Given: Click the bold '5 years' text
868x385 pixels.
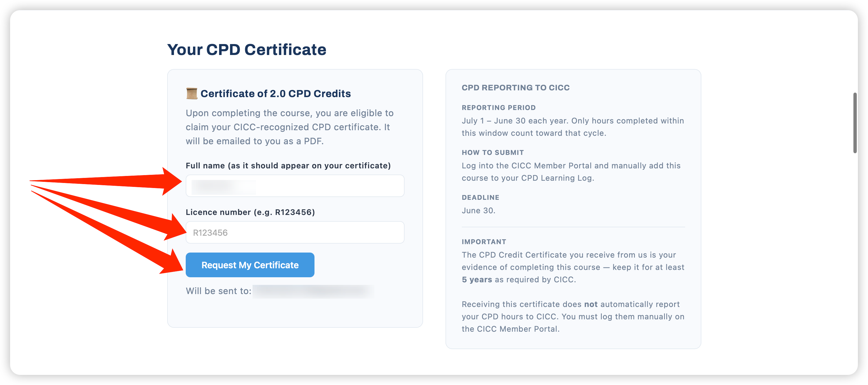Looking at the screenshot, I should point(477,279).
